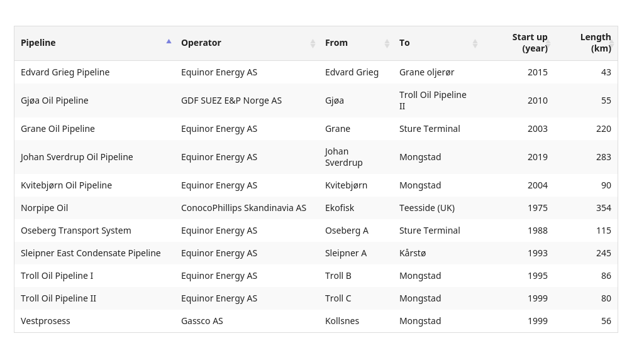Select the Johan Sverdrup Oil Pipeline row
This screenshot has height=358, width=644.
coord(316,157)
